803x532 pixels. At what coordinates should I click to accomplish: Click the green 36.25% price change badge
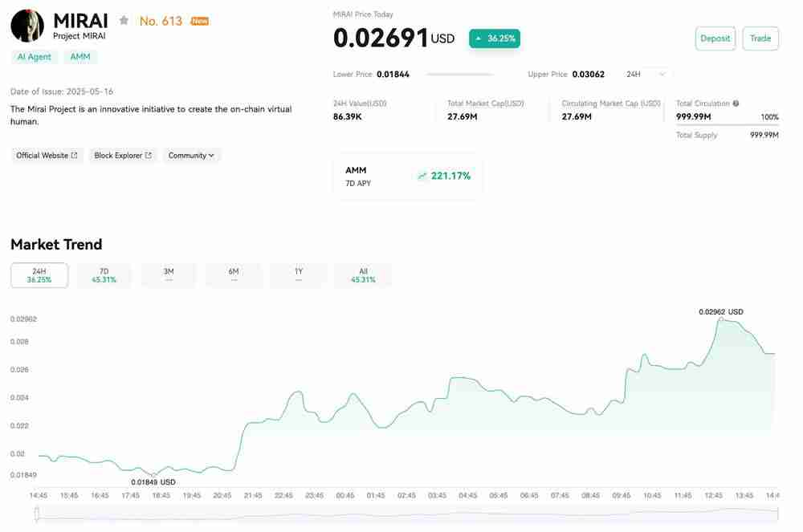point(495,38)
